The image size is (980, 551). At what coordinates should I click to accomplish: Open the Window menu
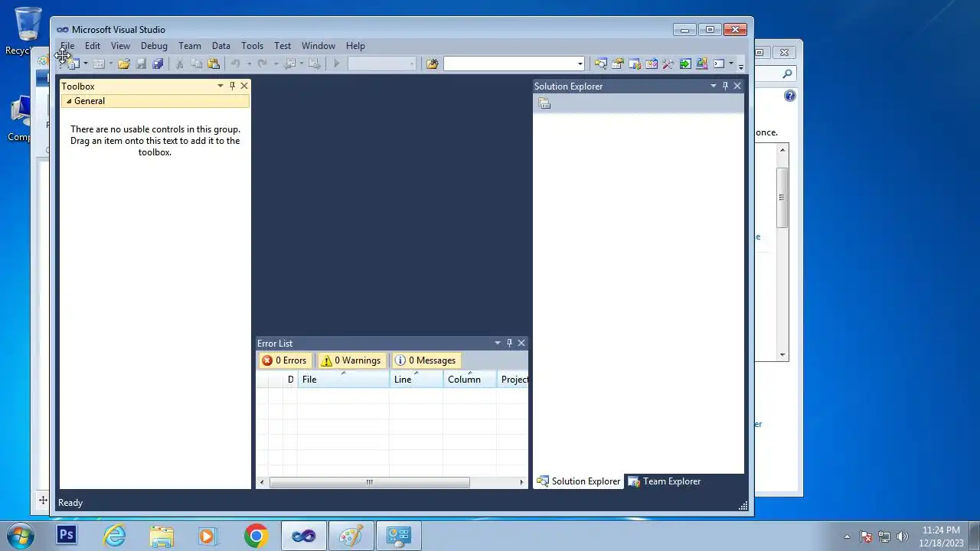(318, 46)
